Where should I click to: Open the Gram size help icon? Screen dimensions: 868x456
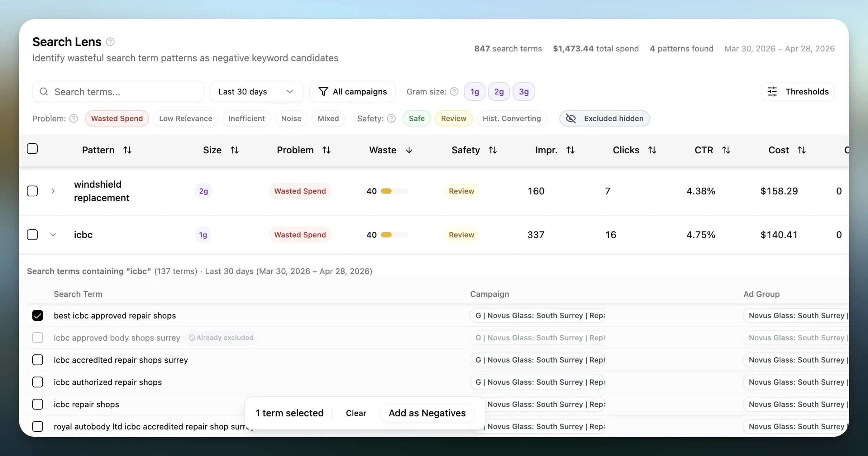point(454,91)
